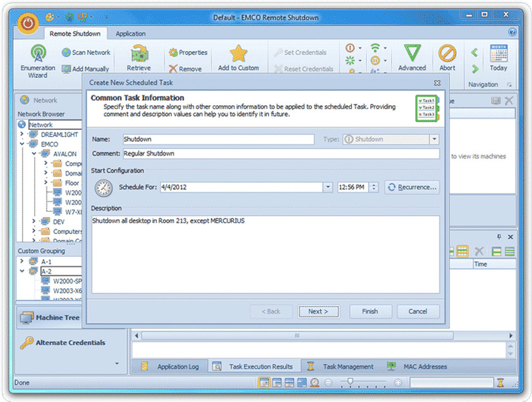Collapse the EMCO tree node
The width and height of the screenshot is (532, 402).
pyautogui.click(x=22, y=144)
